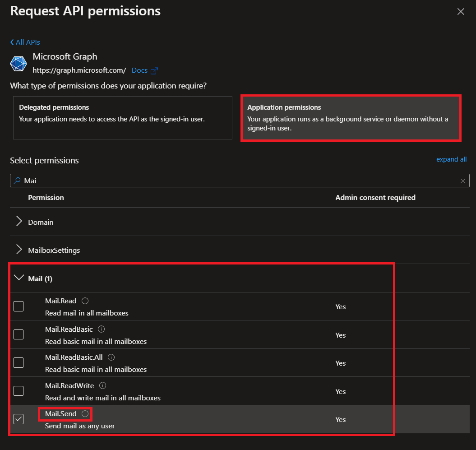Click the external link icon next to Docs
This screenshot has width=476, height=450.
click(x=154, y=70)
